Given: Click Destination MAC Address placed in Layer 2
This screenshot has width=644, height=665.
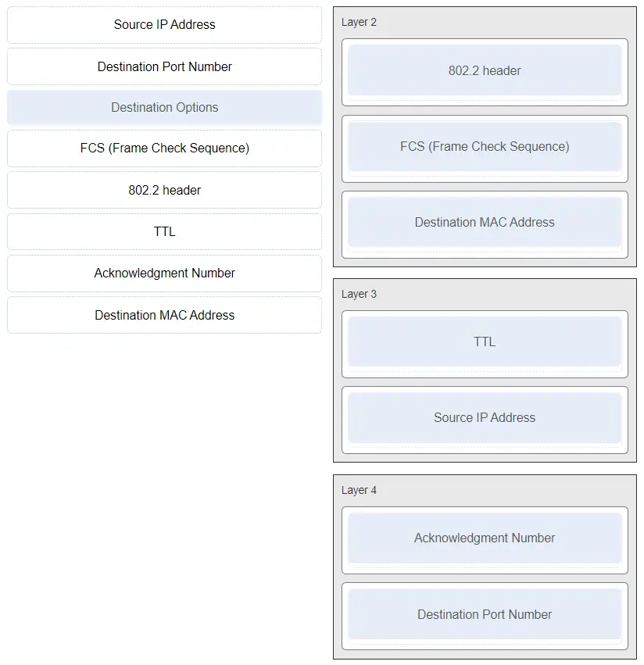Looking at the screenshot, I should coord(485,223).
